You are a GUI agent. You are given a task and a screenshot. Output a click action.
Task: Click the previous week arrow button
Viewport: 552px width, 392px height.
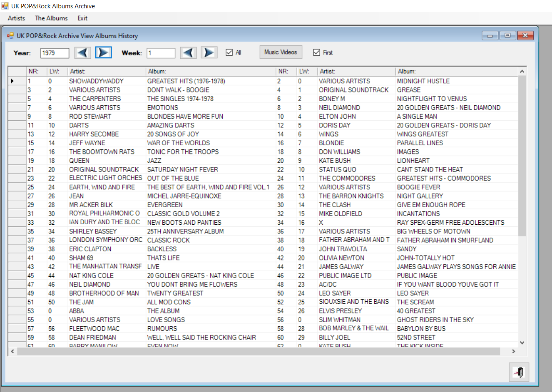coord(189,52)
